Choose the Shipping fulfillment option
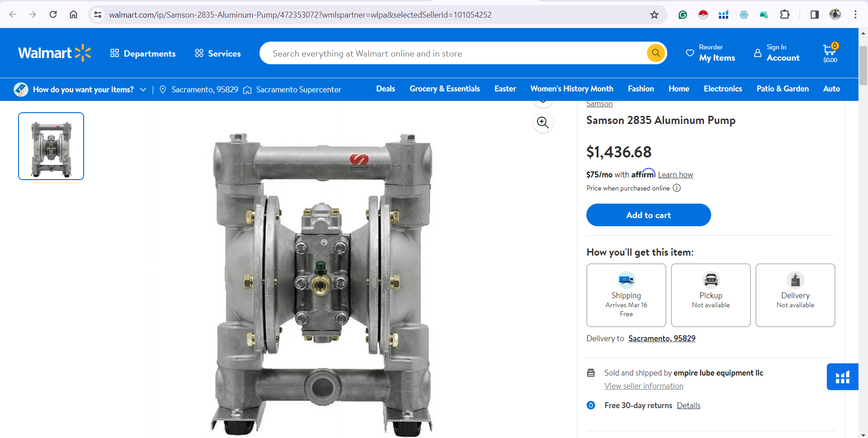868x438 pixels. coord(626,295)
